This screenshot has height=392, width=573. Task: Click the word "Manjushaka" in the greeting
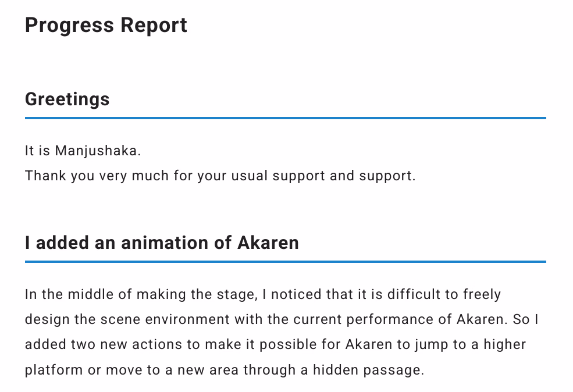[96, 151]
